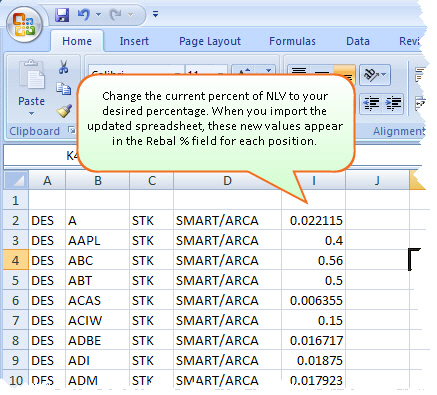Click cell containing symbol AAPL
The image size is (437, 395).
[97, 240]
